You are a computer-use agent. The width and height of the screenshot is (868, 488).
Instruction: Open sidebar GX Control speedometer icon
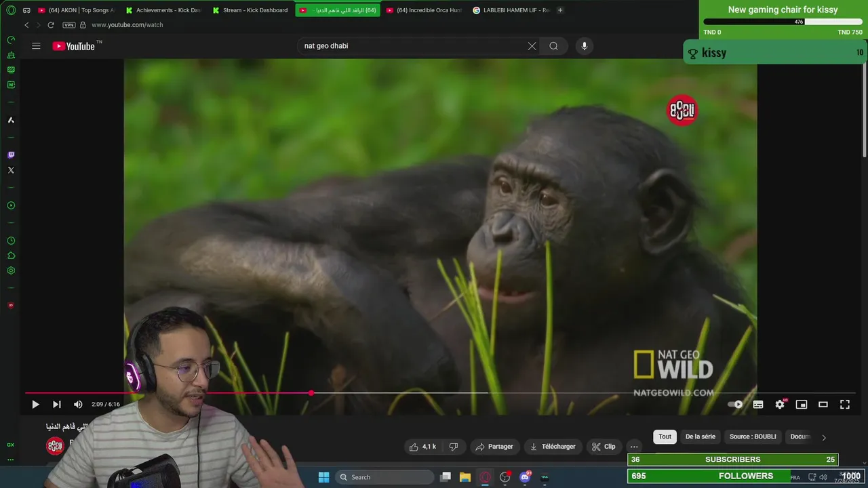[11, 40]
